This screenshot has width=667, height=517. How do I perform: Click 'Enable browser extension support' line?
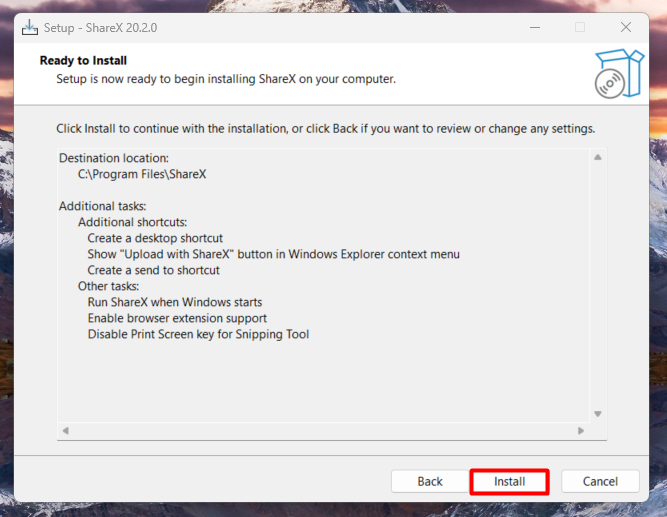(177, 318)
